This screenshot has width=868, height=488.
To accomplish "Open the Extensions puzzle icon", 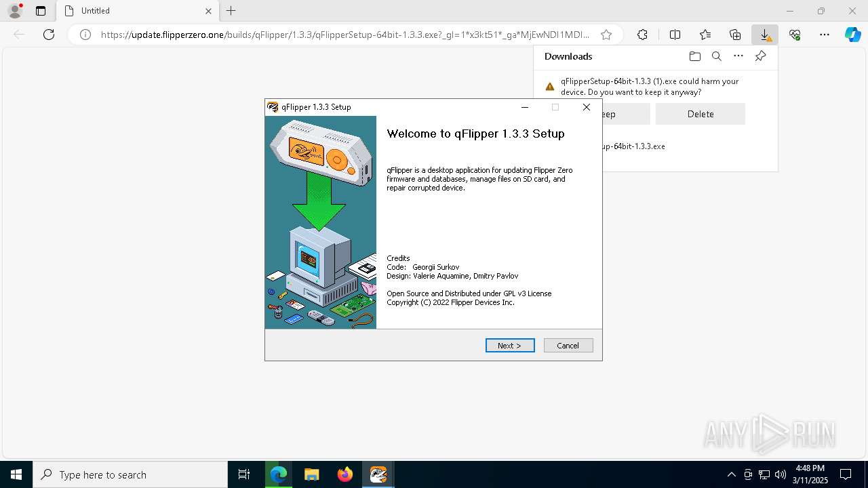I will pos(642,35).
